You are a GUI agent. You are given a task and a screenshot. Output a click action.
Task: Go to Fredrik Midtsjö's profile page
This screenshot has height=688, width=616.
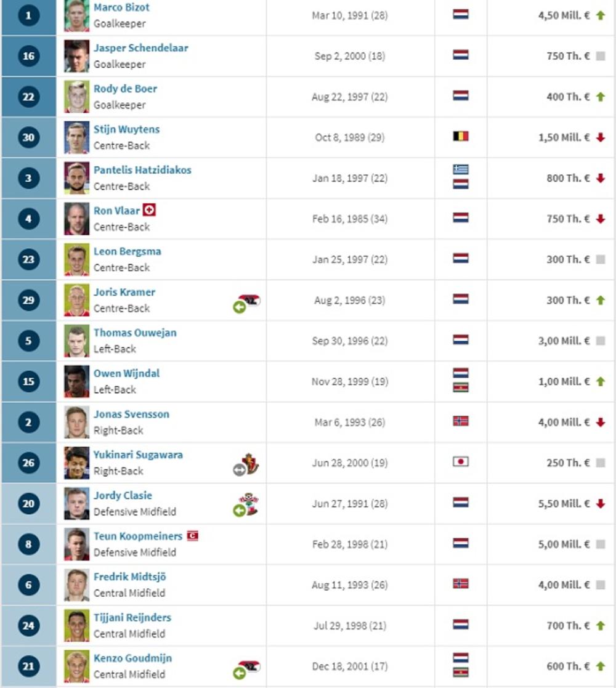pos(129,577)
